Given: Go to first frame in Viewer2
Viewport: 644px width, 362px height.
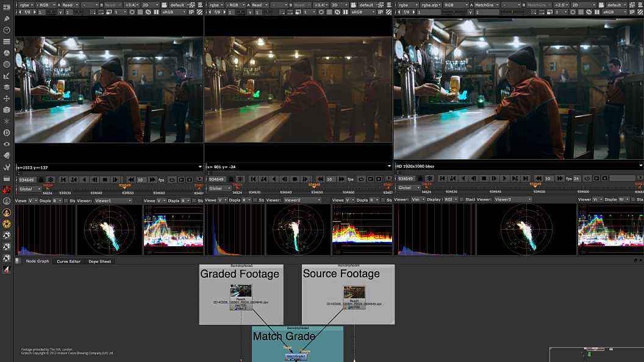Looking at the screenshot, I should pyautogui.click(x=253, y=179).
